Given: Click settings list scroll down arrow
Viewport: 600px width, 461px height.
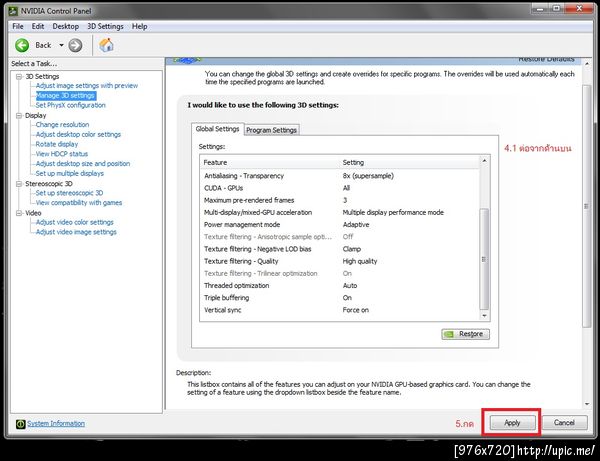Looking at the screenshot, I should [x=484, y=316].
